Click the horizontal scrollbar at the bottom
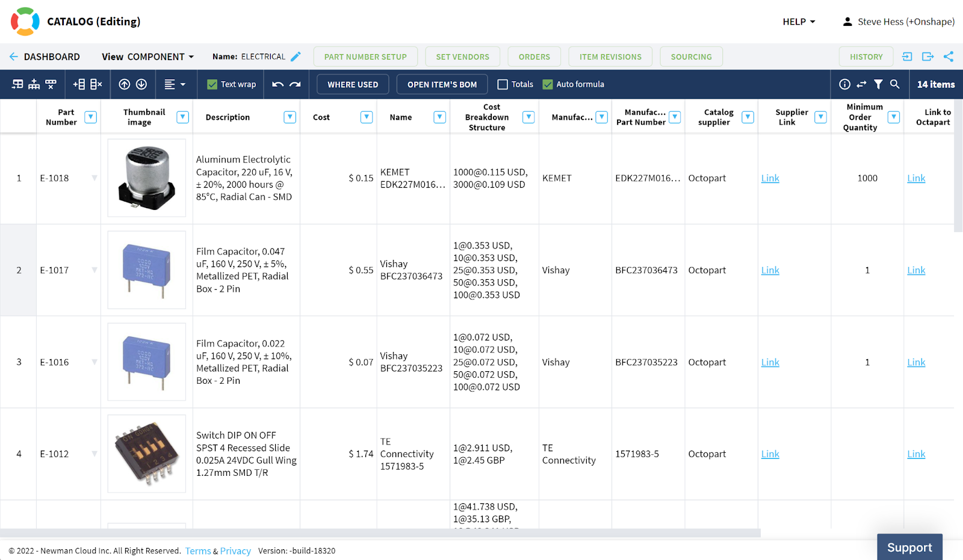963x560 pixels. pos(380,533)
